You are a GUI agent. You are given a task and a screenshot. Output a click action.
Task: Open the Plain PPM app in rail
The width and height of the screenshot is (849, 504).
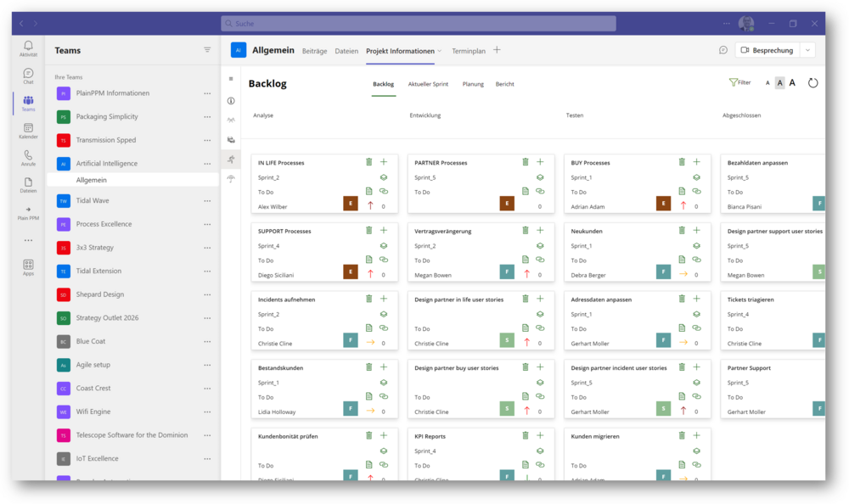[28, 212]
